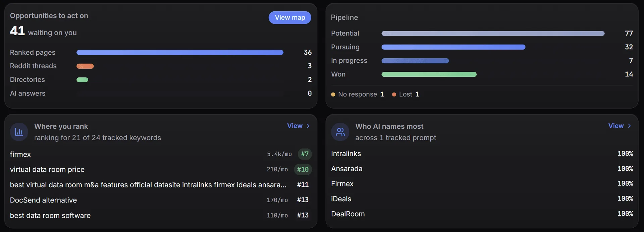Select the Reddit threads orange bar
This screenshot has width=644, height=232.
[85, 66]
